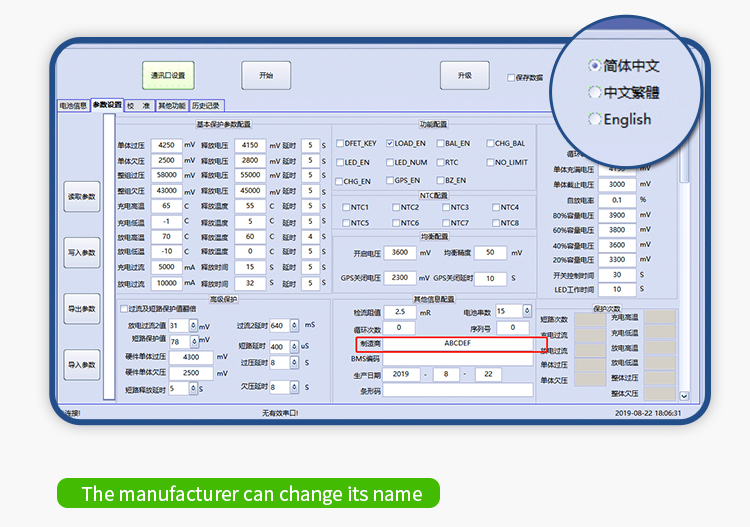
Task: Click the scroll-down arrow of the right panel
Action: coord(684,396)
